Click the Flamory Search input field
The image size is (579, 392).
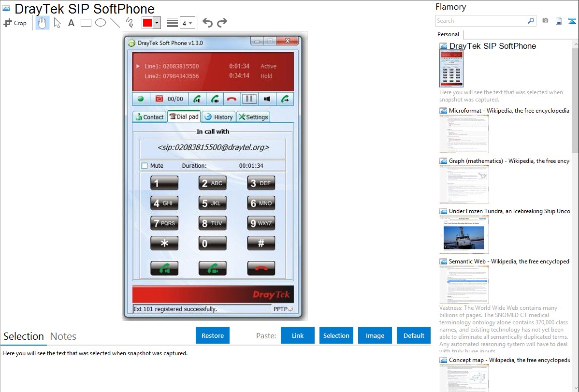point(481,21)
